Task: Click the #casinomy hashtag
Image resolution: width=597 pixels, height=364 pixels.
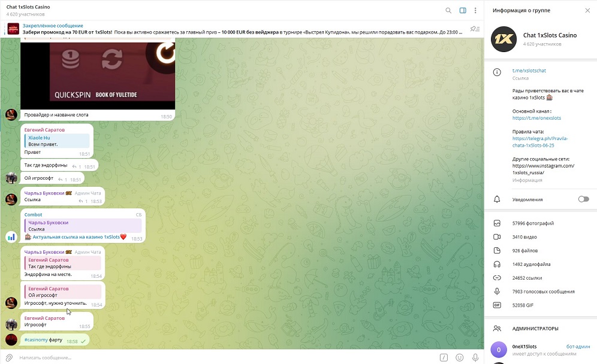Action: [36, 339]
